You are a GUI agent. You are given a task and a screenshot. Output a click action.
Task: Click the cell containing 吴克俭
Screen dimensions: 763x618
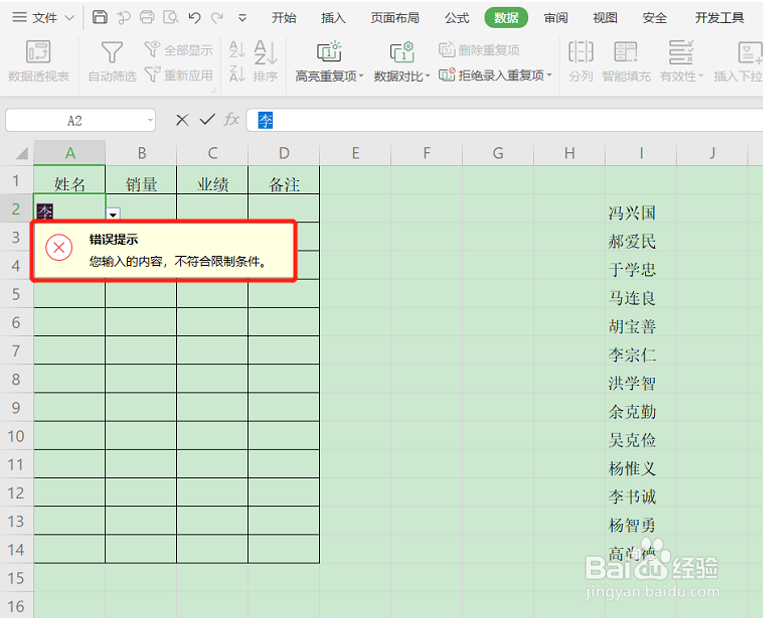(641, 436)
